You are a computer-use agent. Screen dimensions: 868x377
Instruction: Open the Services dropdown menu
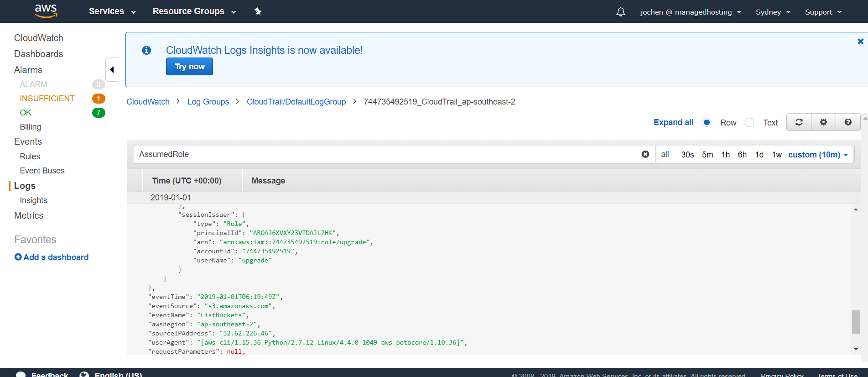(112, 11)
